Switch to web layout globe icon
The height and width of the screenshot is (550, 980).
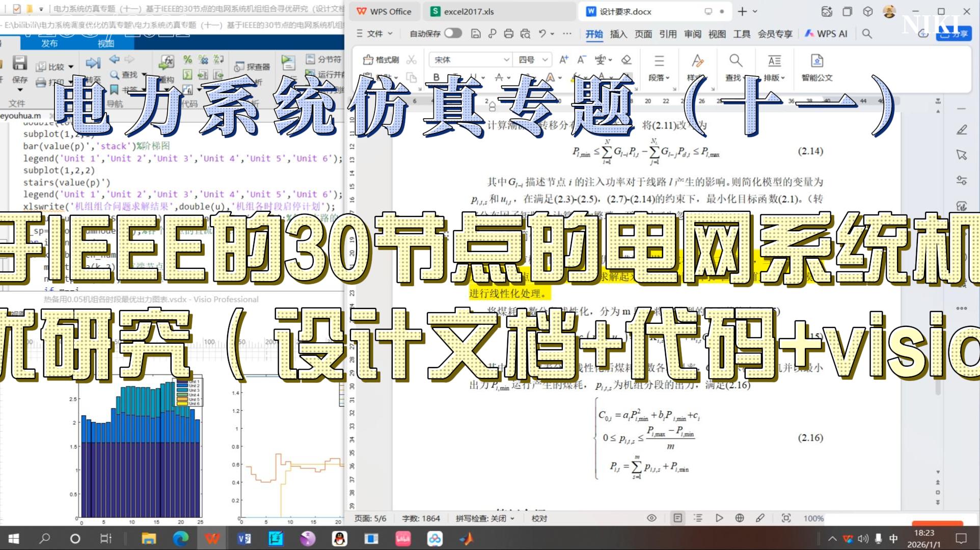click(740, 518)
